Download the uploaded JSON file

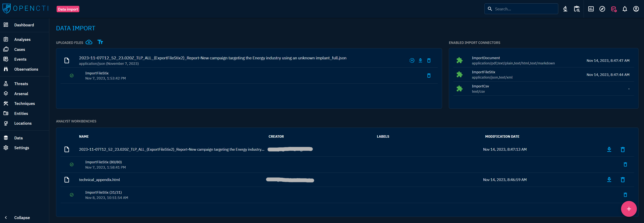420,61
